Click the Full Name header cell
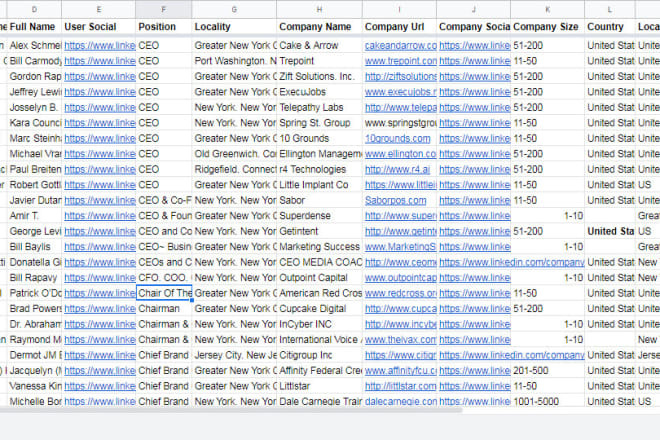Screen dimensions: 660x440 coord(32,27)
